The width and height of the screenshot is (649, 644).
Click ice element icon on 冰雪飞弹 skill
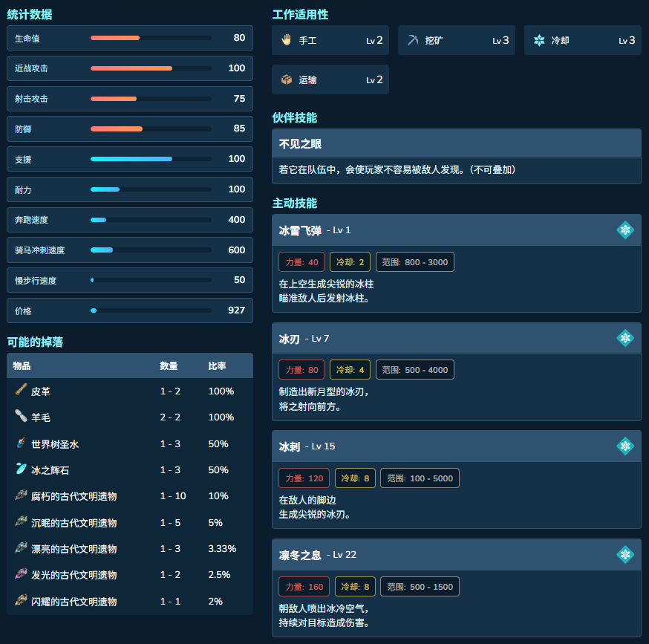[625, 230]
